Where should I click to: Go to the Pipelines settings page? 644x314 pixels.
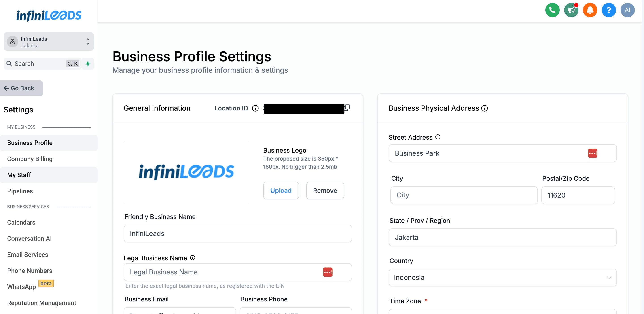[x=20, y=191]
